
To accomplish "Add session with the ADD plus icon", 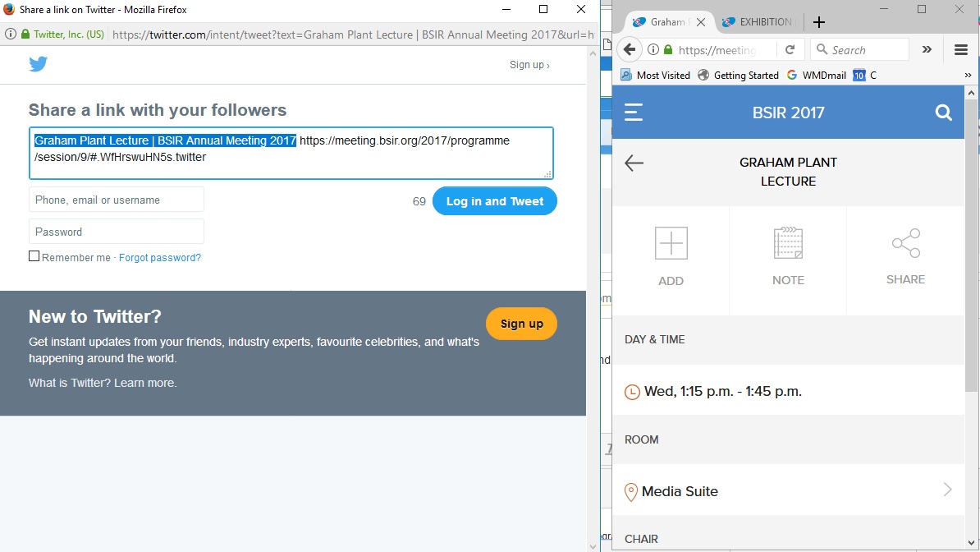I will click(671, 243).
